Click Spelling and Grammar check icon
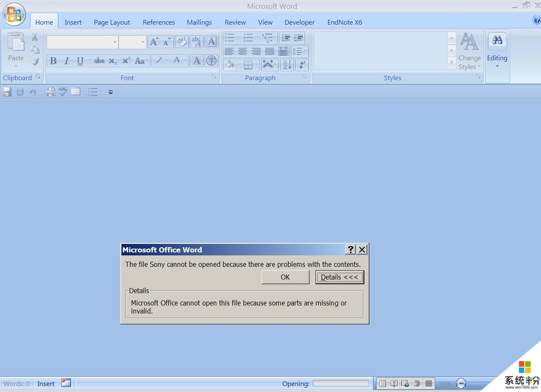The height and width of the screenshot is (392, 541). 63,92
